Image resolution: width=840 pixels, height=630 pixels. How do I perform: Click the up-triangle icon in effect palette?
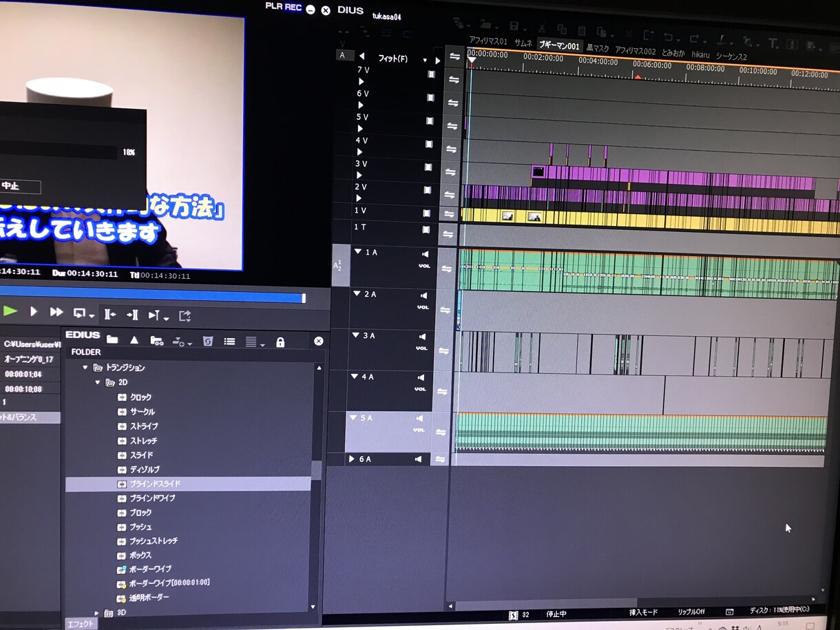pos(134,340)
